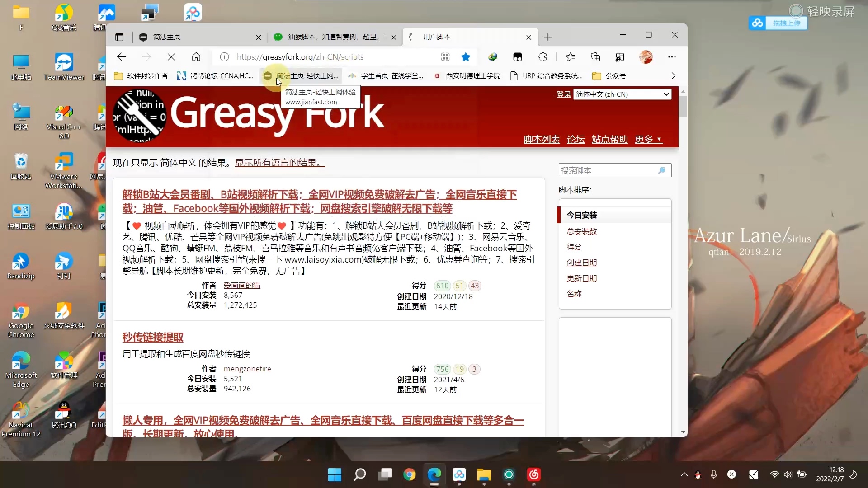Open the Tampermonkey extension icon
Viewport: 868px width, 488px height.
click(x=518, y=57)
